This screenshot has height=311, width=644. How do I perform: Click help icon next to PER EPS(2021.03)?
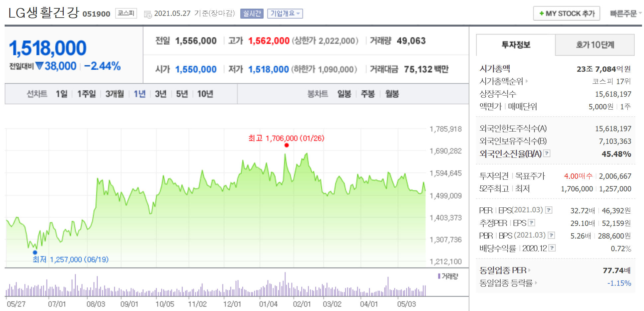pyautogui.click(x=549, y=210)
